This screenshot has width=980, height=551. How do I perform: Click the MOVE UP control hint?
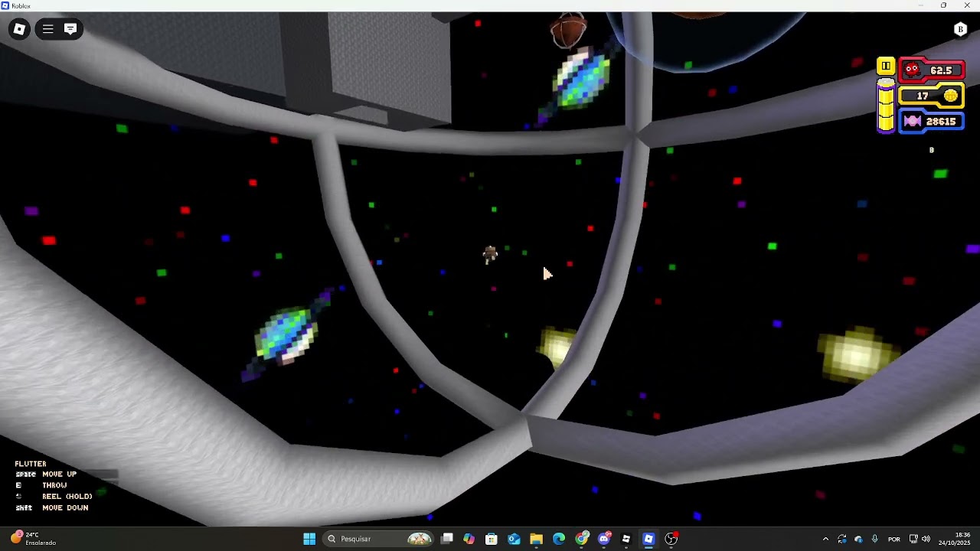[x=59, y=474]
